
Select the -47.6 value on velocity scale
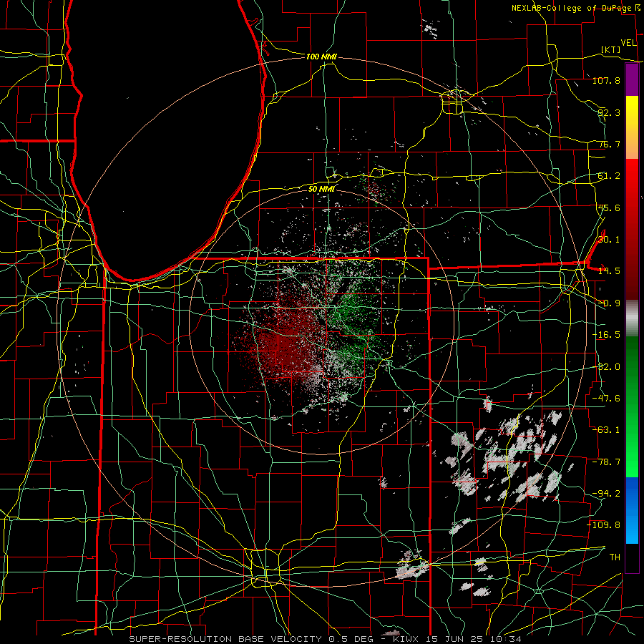point(606,399)
